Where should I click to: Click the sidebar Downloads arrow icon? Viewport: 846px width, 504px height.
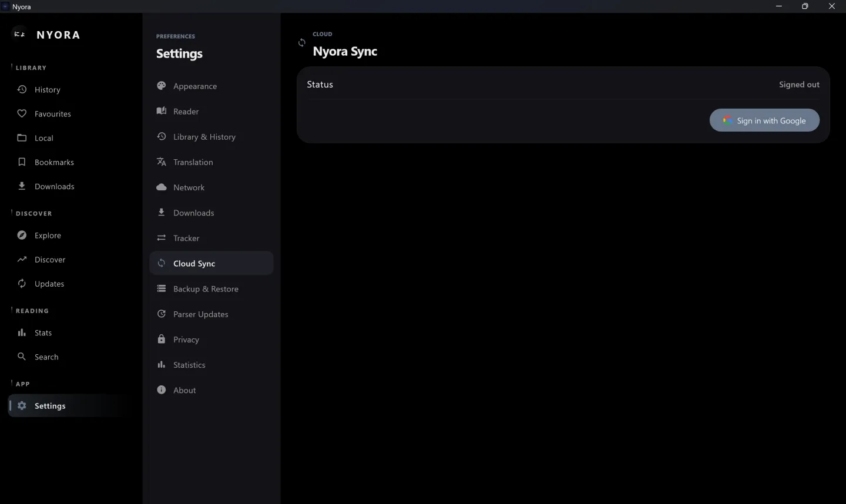(x=22, y=186)
